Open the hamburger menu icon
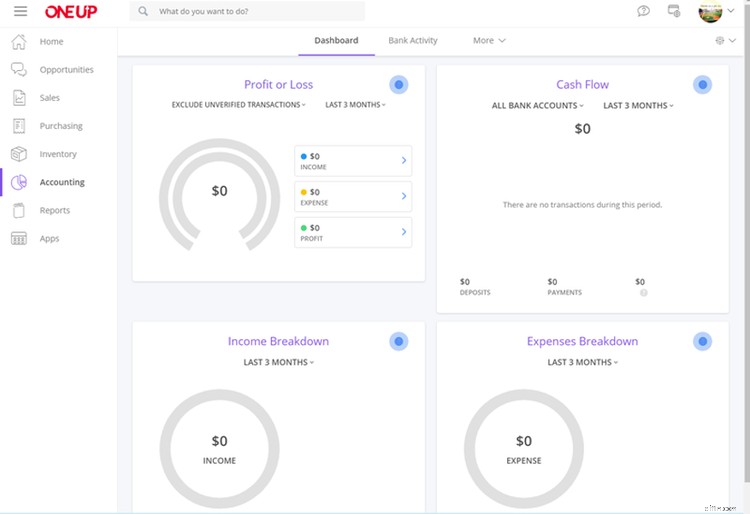 (20, 12)
